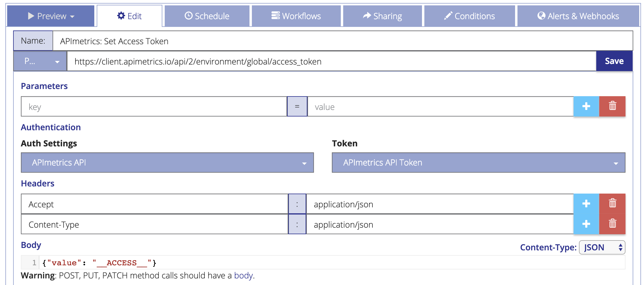Open the Preview dropdown tab
The width and height of the screenshot is (644, 285).
pyautogui.click(x=51, y=16)
